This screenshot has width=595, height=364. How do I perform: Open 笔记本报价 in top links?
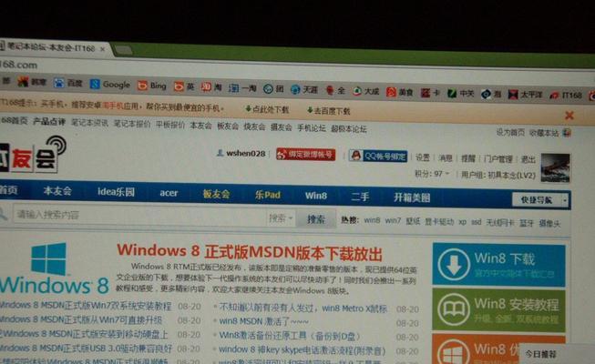132,124
